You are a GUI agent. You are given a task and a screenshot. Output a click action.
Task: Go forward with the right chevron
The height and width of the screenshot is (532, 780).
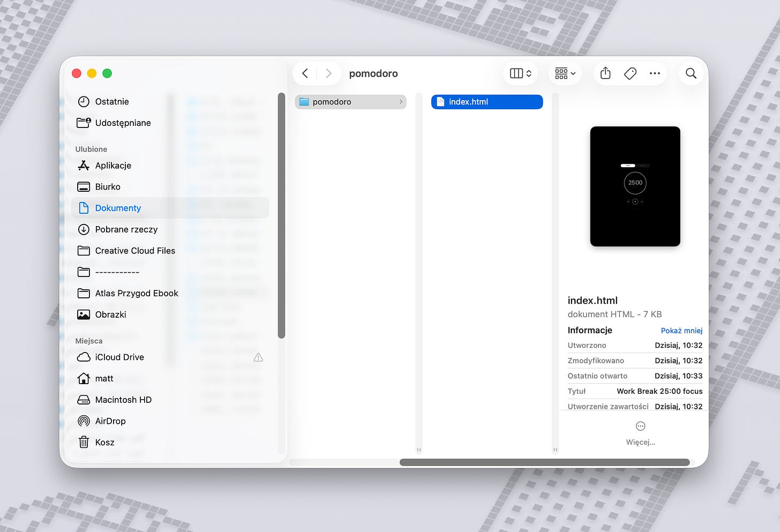pos(328,73)
